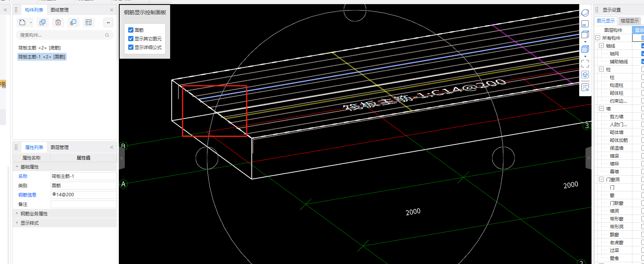This screenshot has width=644, height=264.
Task: Toggle the 显示其它图元 checkbox
Action: click(131, 39)
